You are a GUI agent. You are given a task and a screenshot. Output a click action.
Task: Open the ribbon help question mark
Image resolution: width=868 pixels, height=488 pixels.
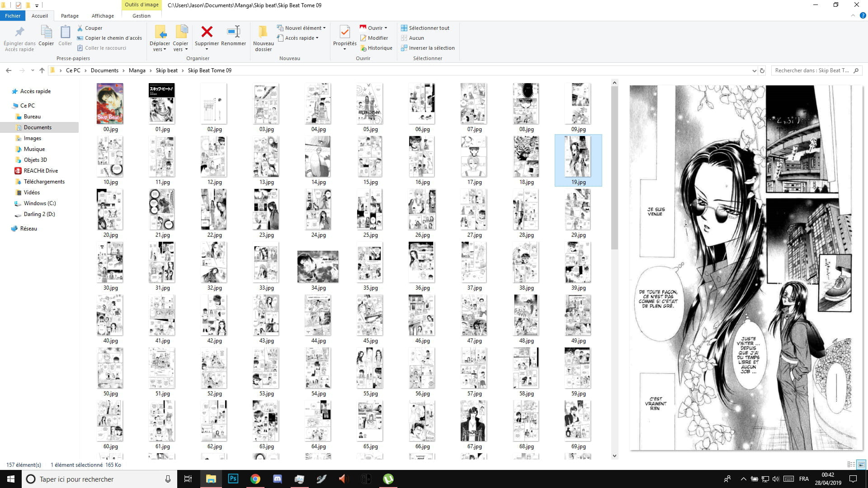(863, 15)
